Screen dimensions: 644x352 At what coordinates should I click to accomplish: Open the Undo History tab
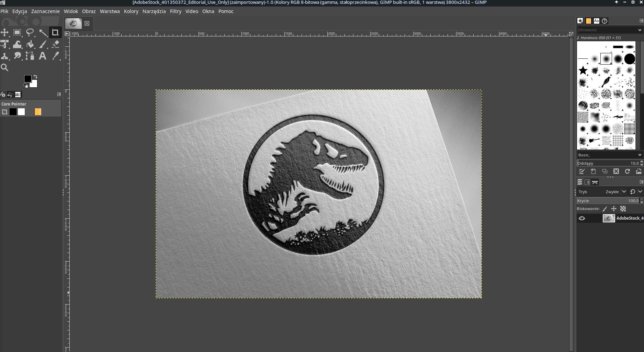point(10,95)
